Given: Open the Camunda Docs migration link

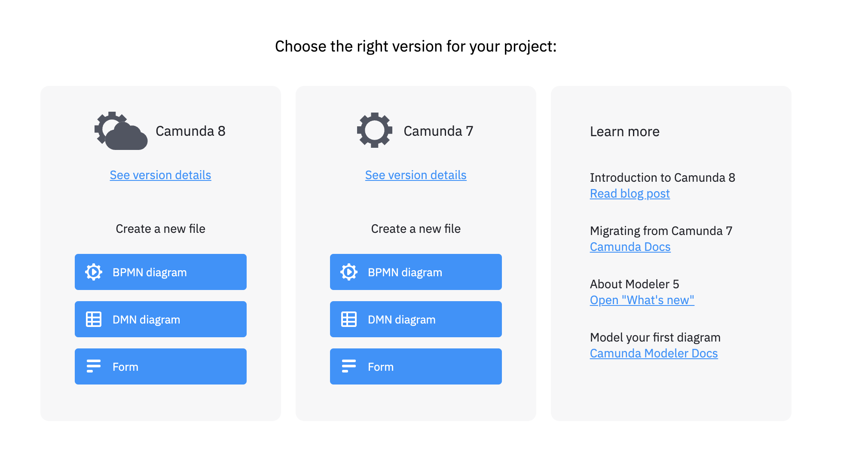Looking at the screenshot, I should (x=630, y=247).
